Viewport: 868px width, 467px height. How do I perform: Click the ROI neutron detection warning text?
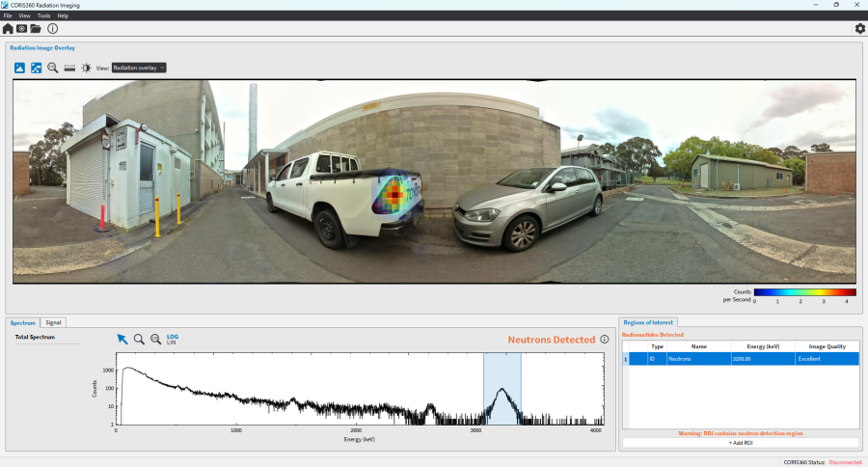[x=741, y=433]
